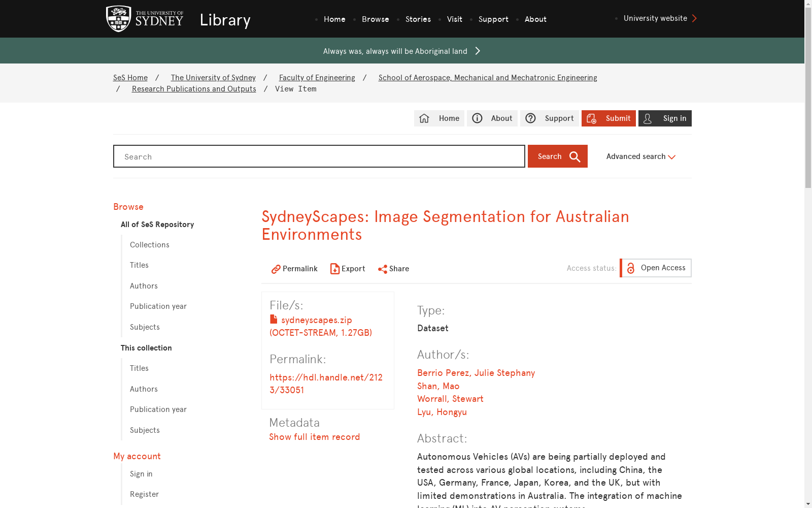Click the chain link Permalink icon

[276, 269]
